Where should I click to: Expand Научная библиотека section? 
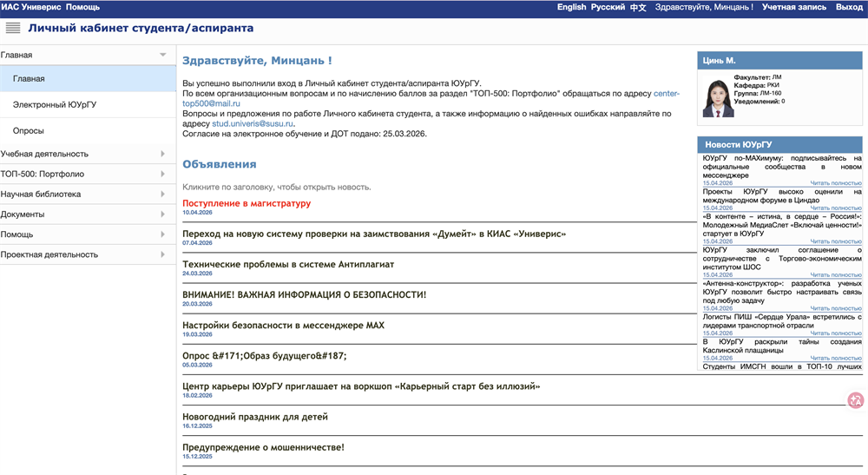coord(88,194)
